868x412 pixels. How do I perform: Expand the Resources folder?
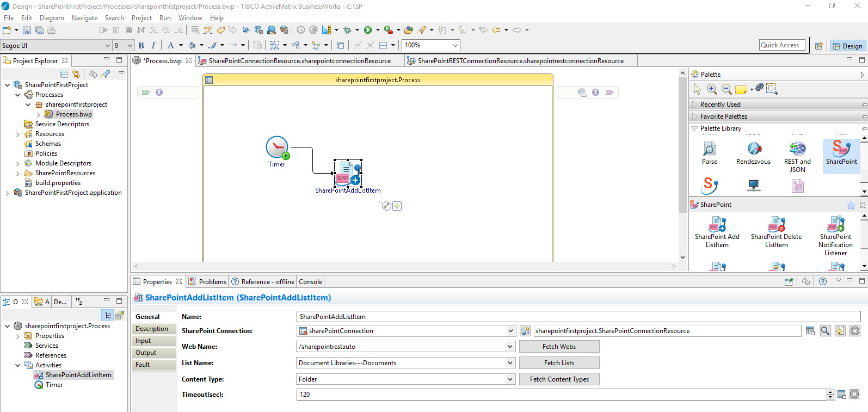(18, 134)
